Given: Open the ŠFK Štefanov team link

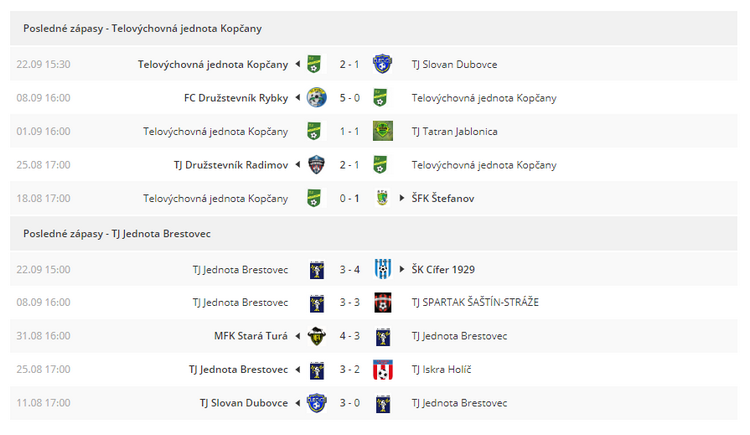Looking at the screenshot, I should click(443, 198).
